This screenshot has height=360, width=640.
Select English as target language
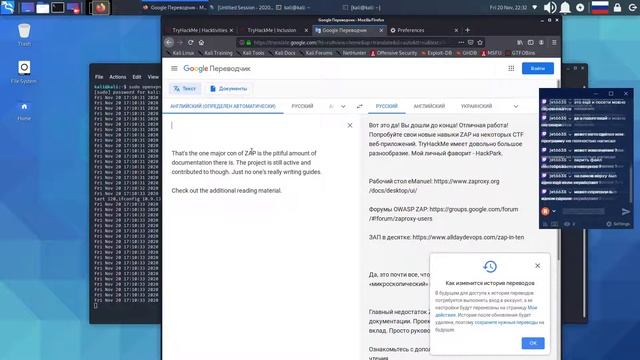(429, 106)
